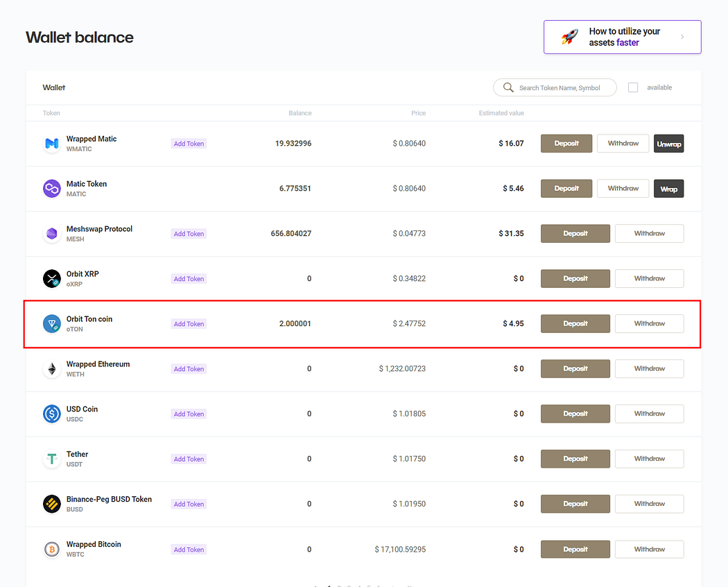Deposit Matic Token
Viewport: 728px width, 587px height.
[x=566, y=189]
